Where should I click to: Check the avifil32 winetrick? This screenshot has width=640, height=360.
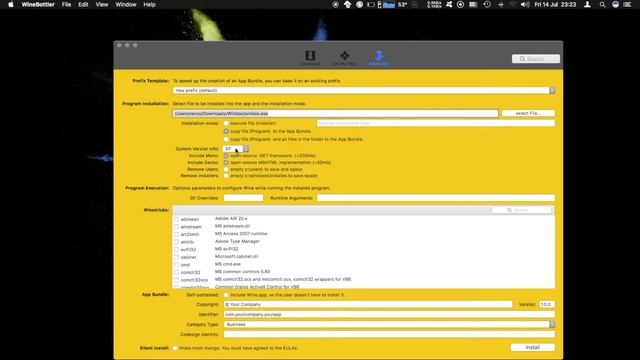pyautogui.click(x=177, y=250)
